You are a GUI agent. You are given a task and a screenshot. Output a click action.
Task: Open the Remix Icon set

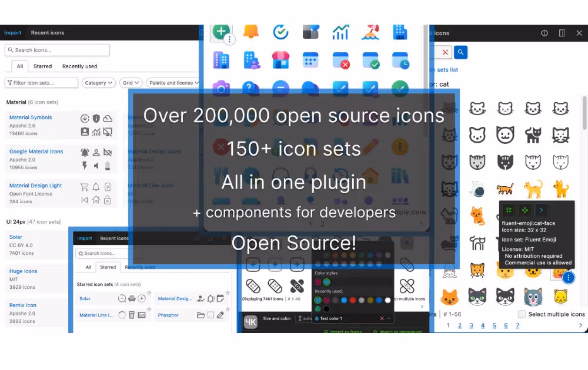[x=23, y=305]
